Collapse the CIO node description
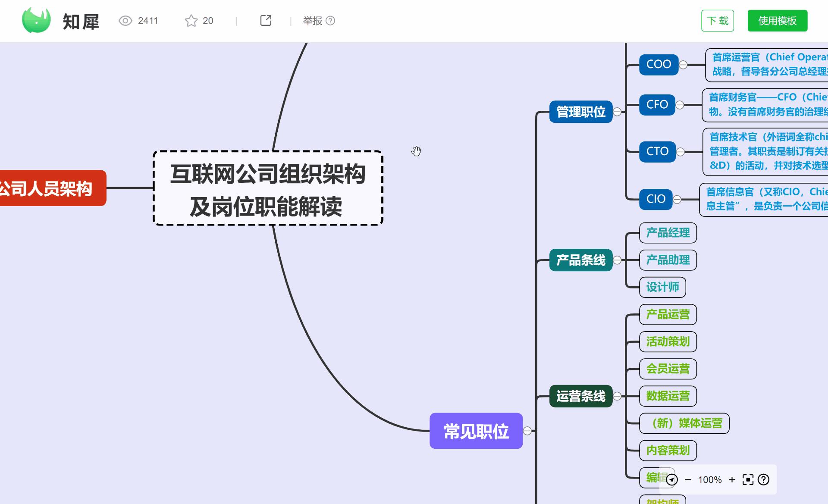The height and width of the screenshot is (504, 828). coord(677,199)
